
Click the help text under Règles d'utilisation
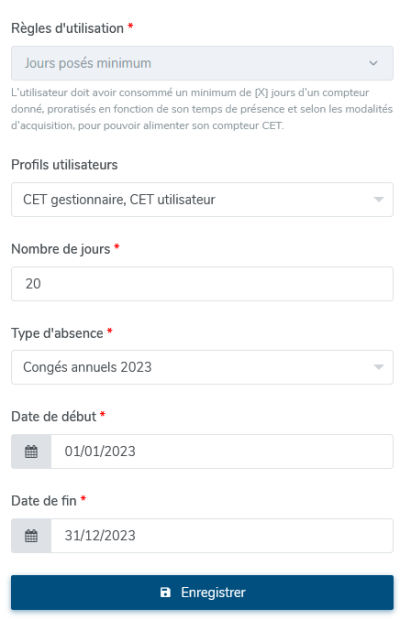(x=202, y=109)
